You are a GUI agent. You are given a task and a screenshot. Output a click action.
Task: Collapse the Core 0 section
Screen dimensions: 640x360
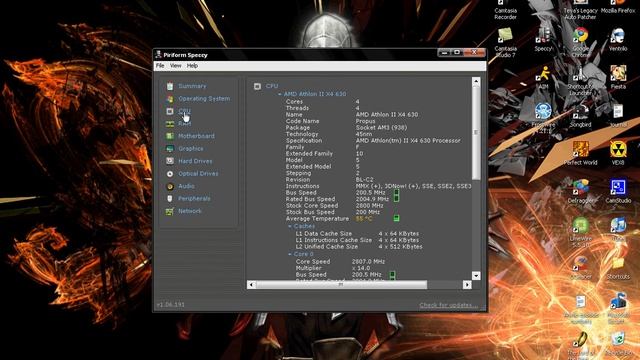pos(290,254)
